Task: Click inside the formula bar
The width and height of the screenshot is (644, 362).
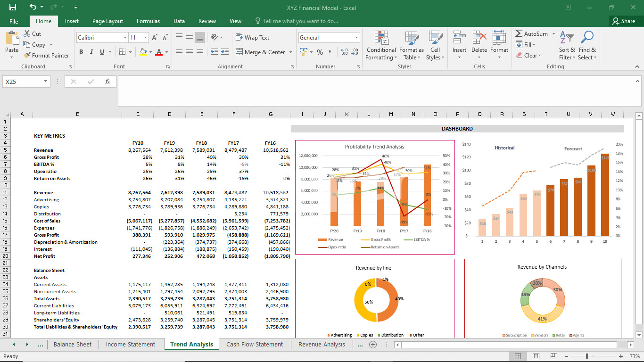Action: pos(377,90)
